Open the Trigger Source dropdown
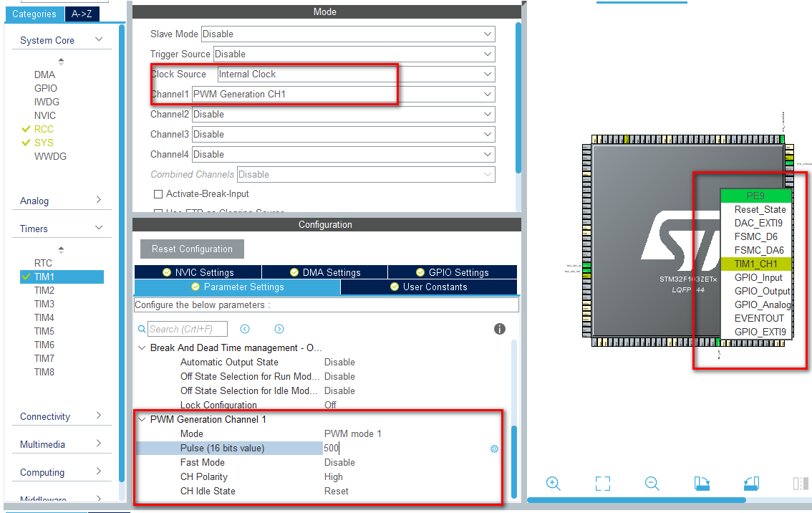812x513 pixels. click(354, 54)
